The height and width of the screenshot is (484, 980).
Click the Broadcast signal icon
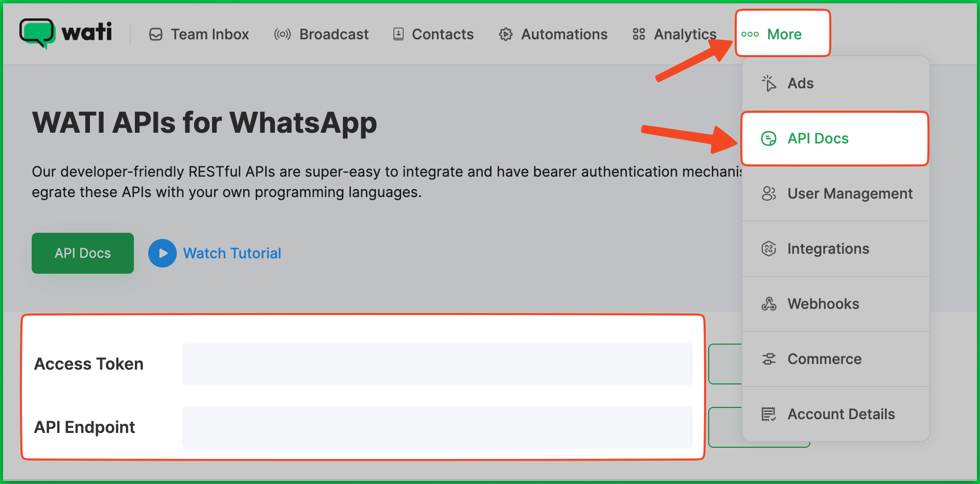(x=282, y=34)
